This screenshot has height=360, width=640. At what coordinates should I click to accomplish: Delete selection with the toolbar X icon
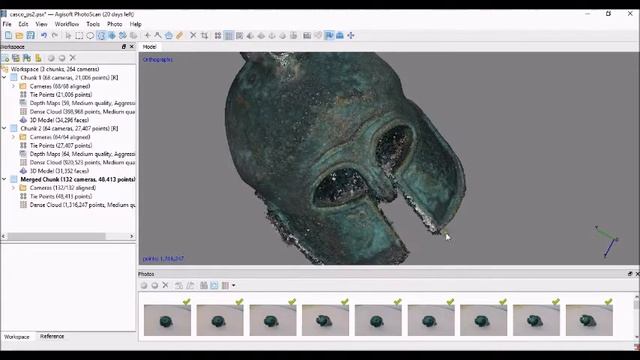[x=193, y=36]
